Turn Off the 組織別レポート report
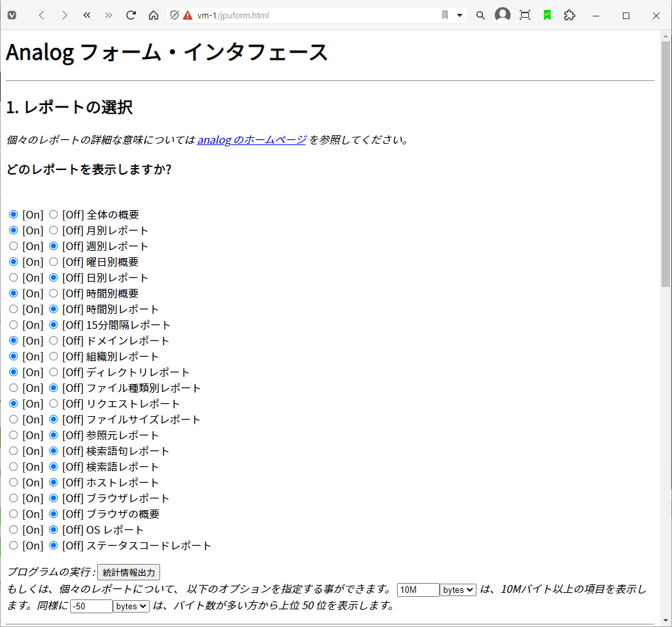Viewport: 672px width, 627px height. coord(53,357)
